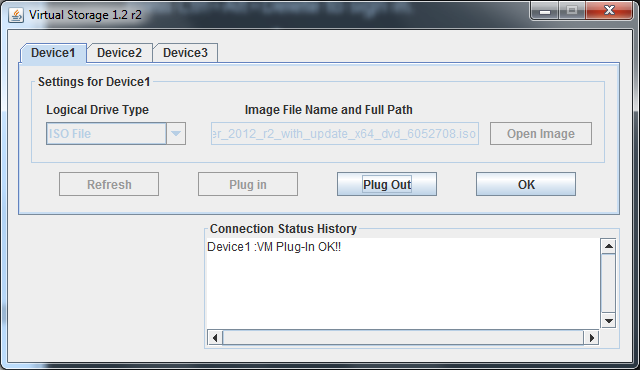Switch to the Device1 tab

pyautogui.click(x=53, y=53)
